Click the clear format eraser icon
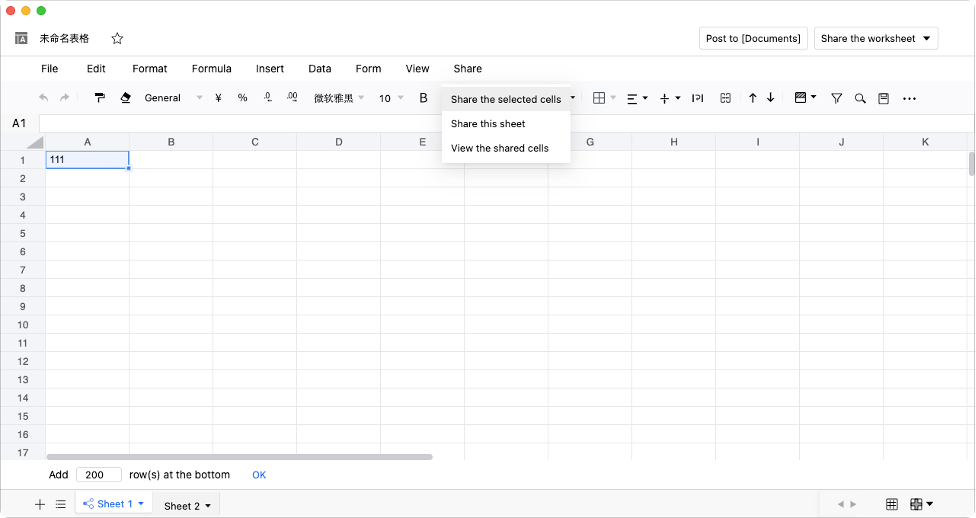 click(x=125, y=98)
